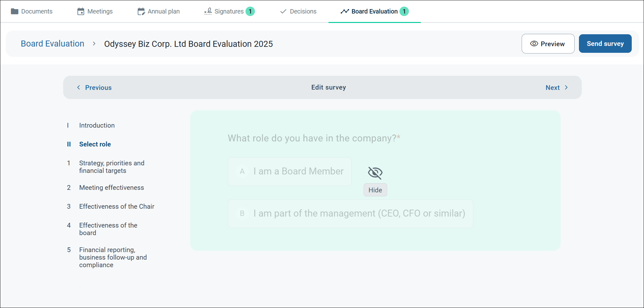Open the Decisions tab
The height and width of the screenshot is (308, 644).
[303, 12]
